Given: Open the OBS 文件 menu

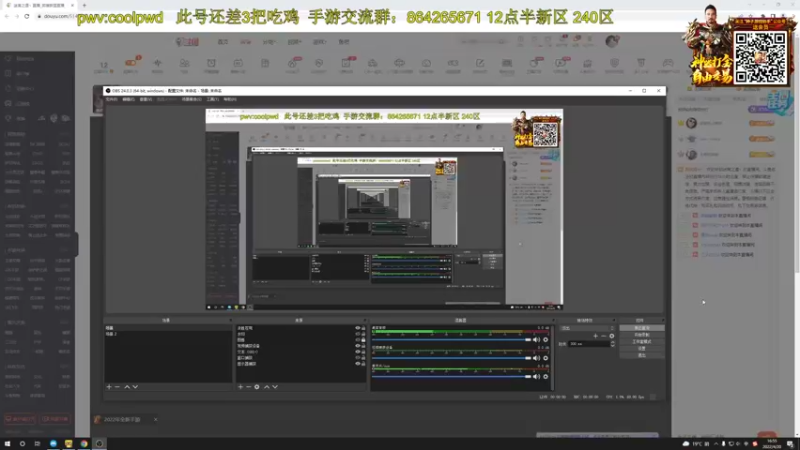Looking at the screenshot, I should (x=111, y=99).
